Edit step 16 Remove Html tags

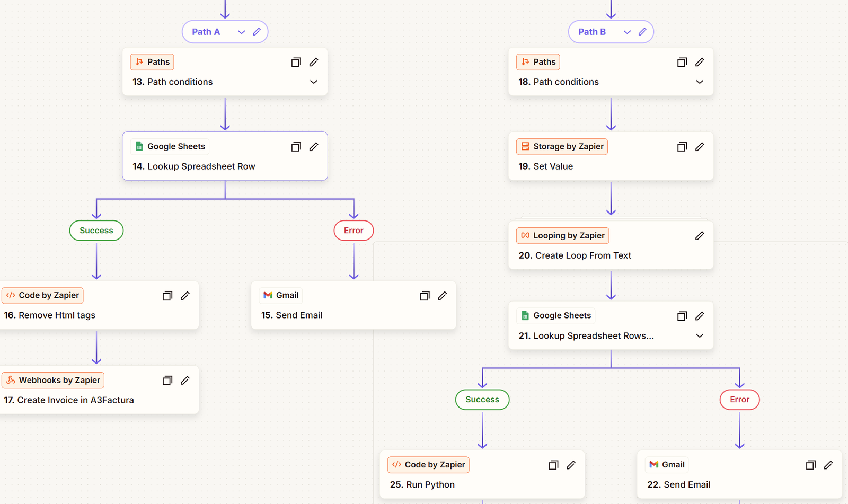point(185,296)
